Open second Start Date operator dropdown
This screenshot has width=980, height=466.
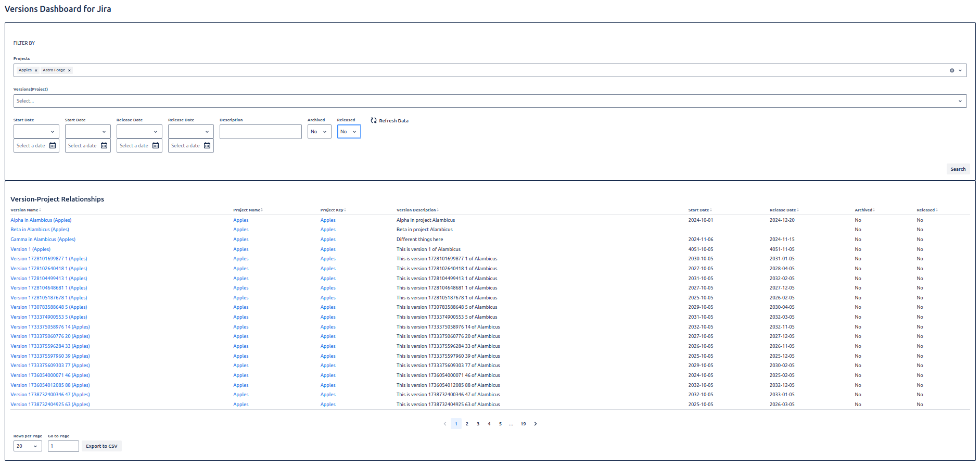pos(87,132)
